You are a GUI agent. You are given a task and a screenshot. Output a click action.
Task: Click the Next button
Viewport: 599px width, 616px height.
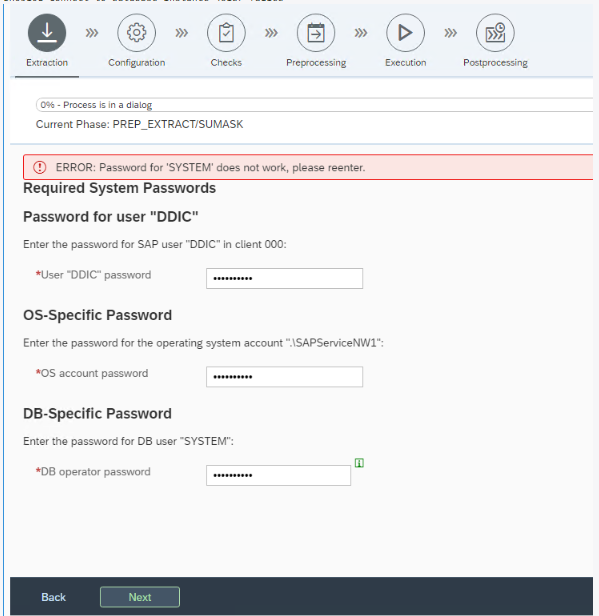pyautogui.click(x=140, y=597)
